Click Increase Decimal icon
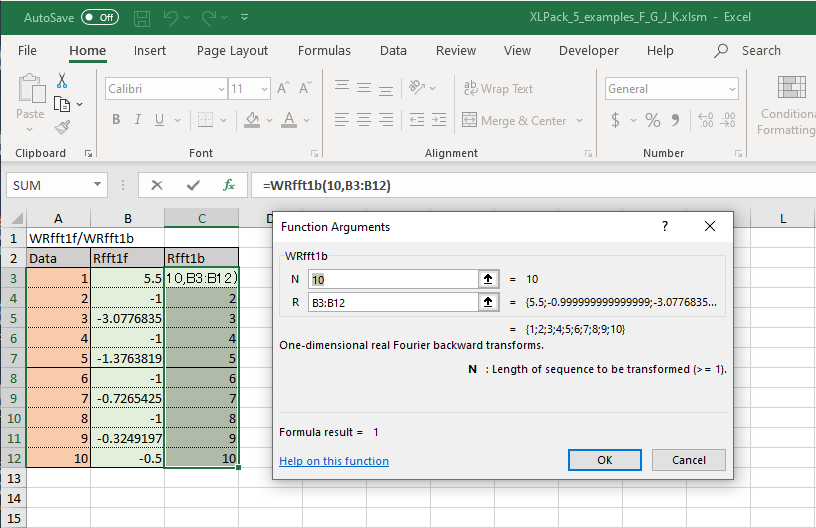This screenshot has width=816, height=528. [x=706, y=121]
